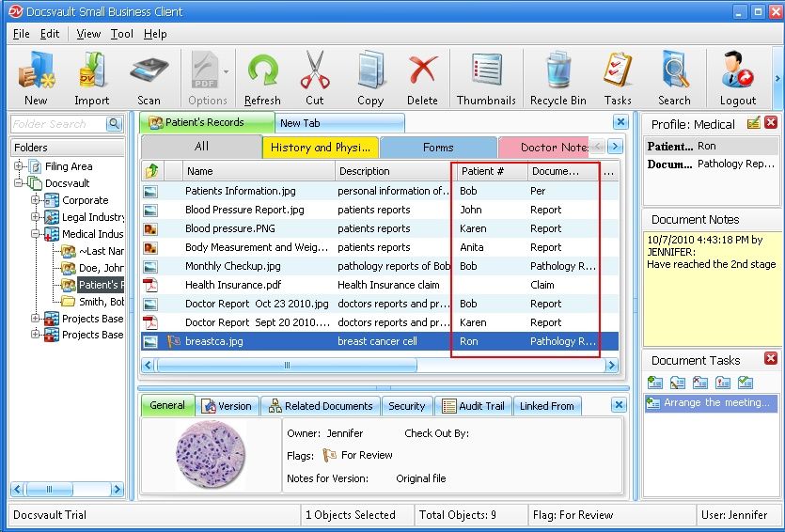Image resolution: width=785 pixels, height=532 pixels.
Task: Expand the Legal Industry cabinet node
Action: [35, 217]
